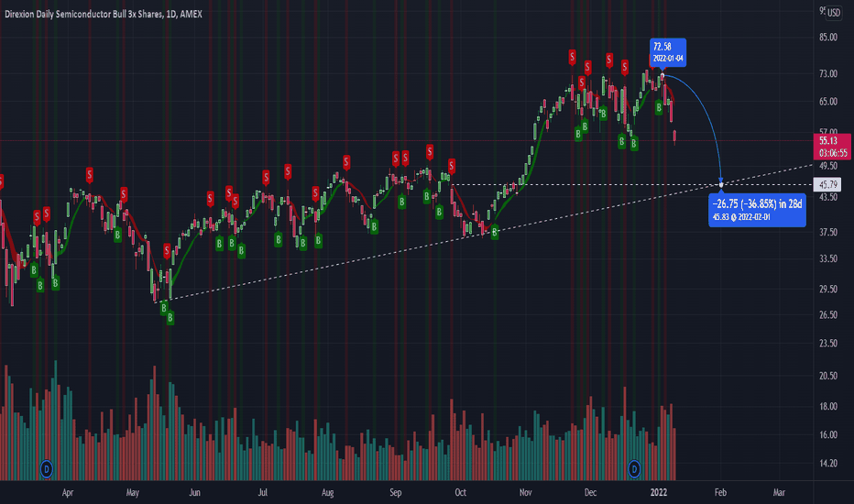Click the Jun label on time axis

pyautogui.click(x=194, y=493)
